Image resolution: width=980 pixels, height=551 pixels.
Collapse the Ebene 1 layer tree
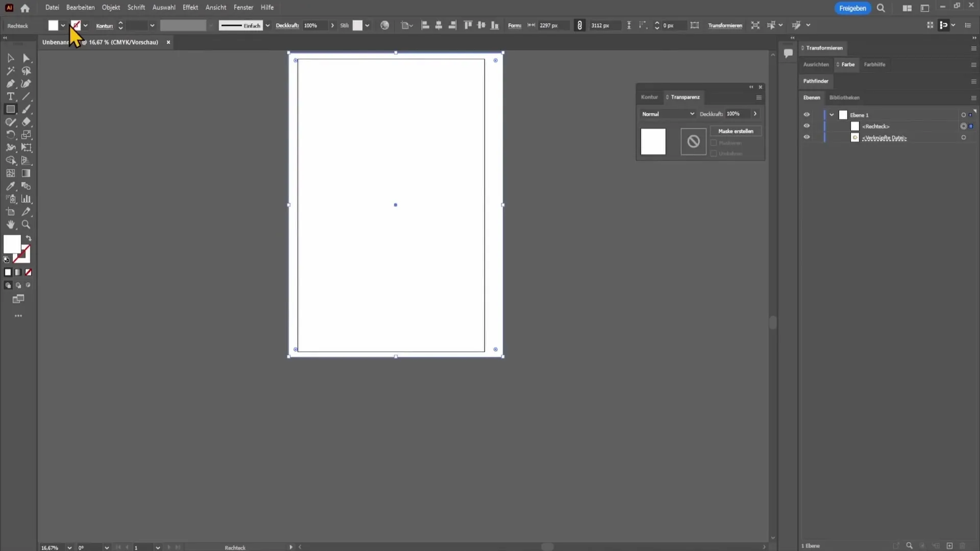pyautogui.click(x=832, y=115)
